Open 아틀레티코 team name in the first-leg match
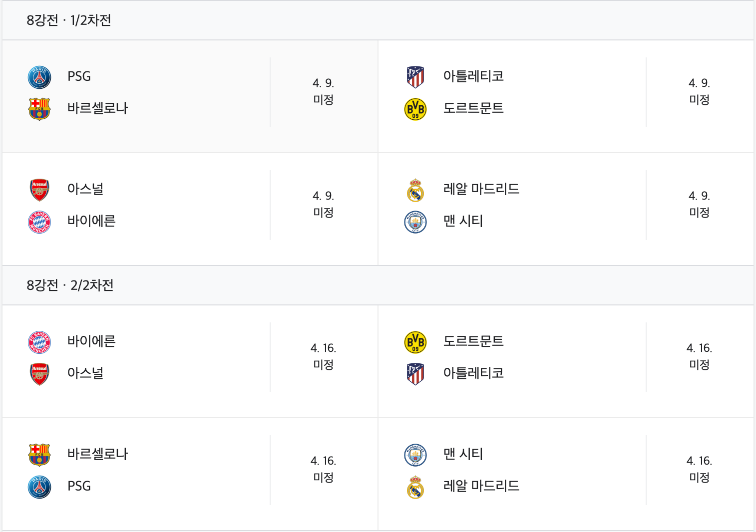The height and width of the screenshot is (532, 756). pos(473,76)
